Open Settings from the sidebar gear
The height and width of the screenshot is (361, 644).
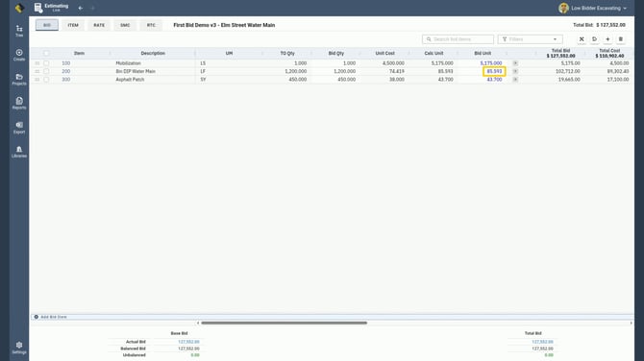(x=19, y=348)
